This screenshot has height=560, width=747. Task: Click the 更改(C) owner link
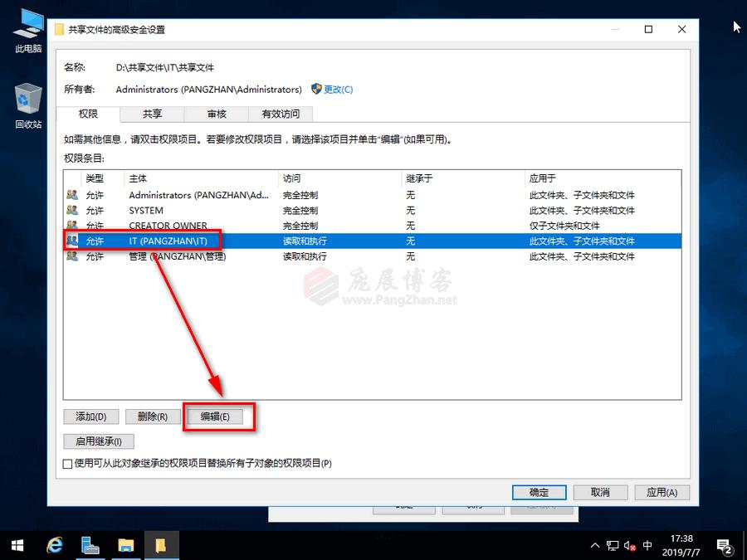tap(339, 89)
